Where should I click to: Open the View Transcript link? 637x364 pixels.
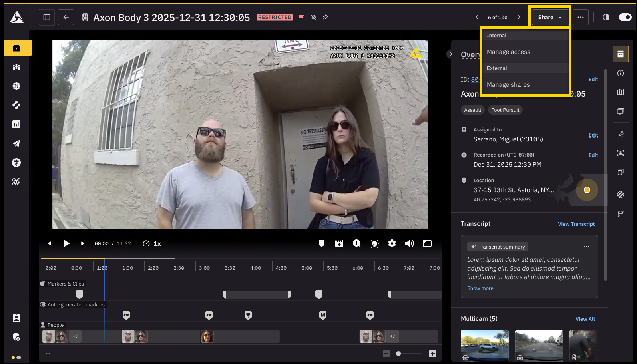pos(576,224)
